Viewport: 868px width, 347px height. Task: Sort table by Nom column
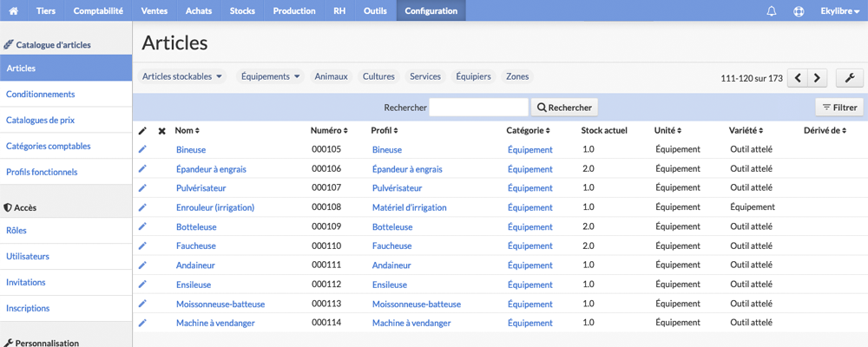[x=187, y=131]
